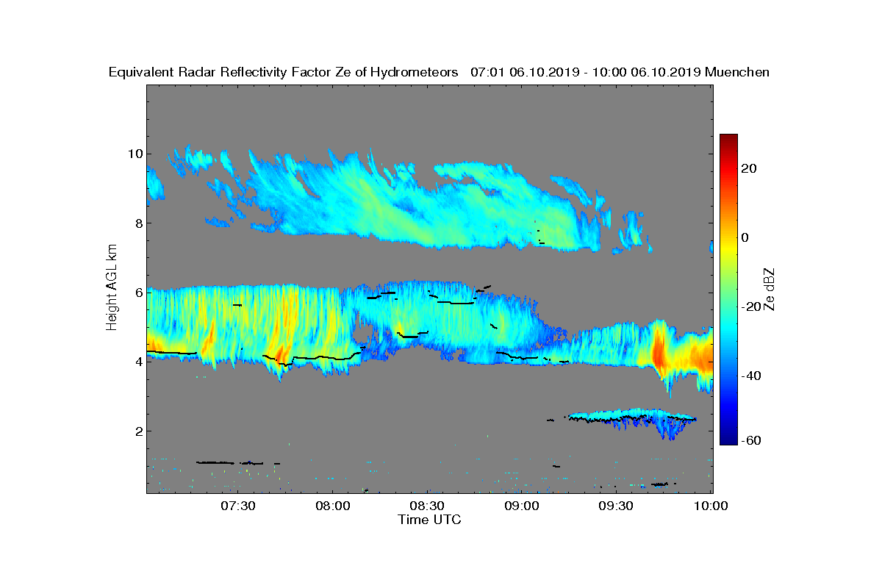
Task: Click the red high-reflectivity core near 09:45
Action: [658, 351]
